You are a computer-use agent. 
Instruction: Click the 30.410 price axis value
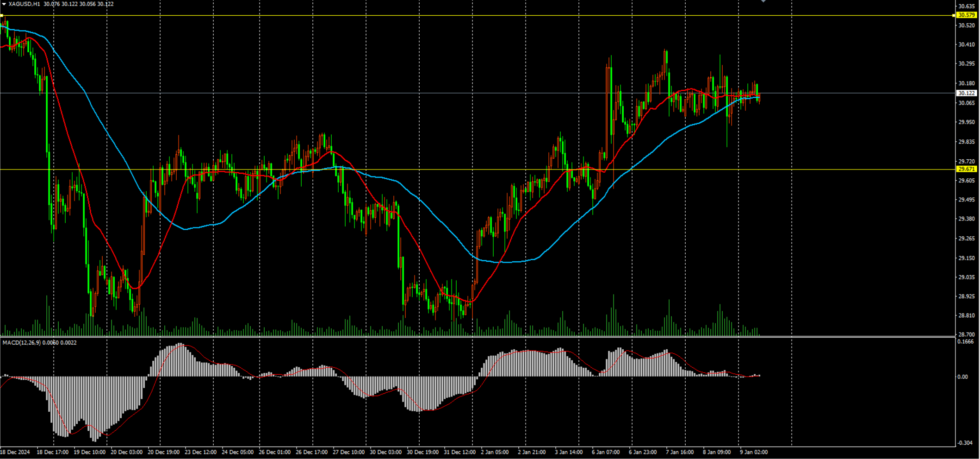[x=966, y=45]
